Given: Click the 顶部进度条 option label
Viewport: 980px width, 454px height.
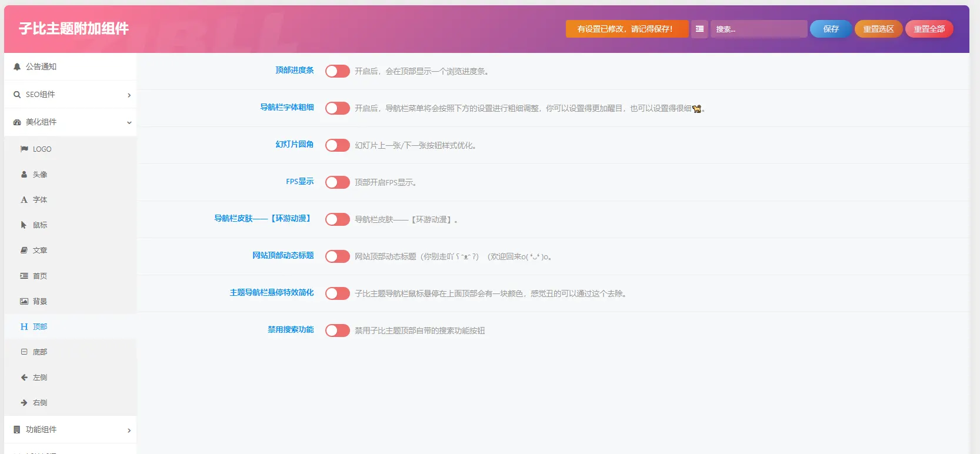Looking at the screenshot, I should pyautogui.click(x=295, y=70).
